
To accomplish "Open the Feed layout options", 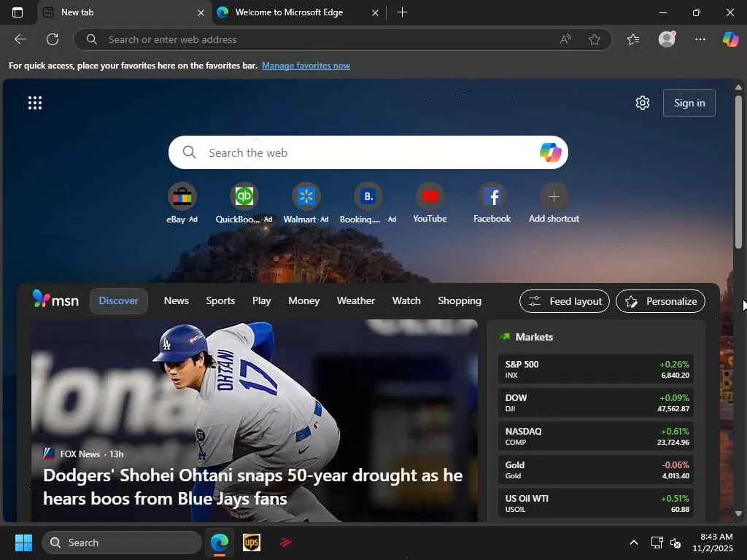I will click(x=565, y=301).
